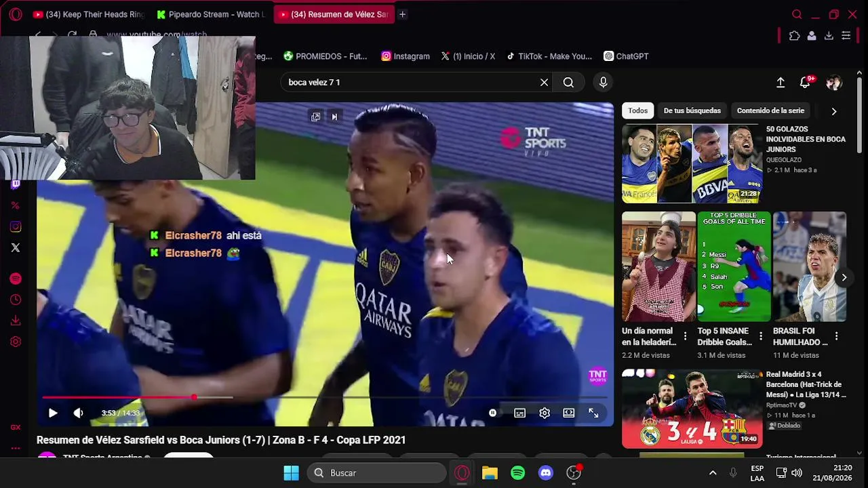The width and height of the screenshot is (868, 488).
Task: Open Instagram bookmark in bookmarks bar
Action: (x=406, y=56)
